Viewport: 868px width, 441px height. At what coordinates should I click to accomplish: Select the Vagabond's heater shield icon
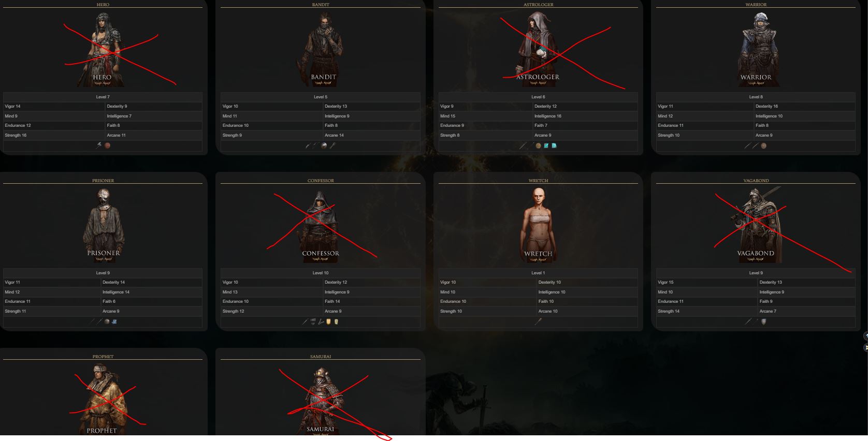point(763,321)
